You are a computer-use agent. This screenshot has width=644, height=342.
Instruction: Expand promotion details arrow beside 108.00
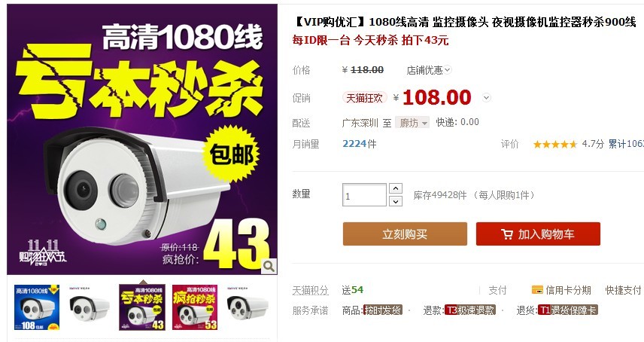click(486, 98)
